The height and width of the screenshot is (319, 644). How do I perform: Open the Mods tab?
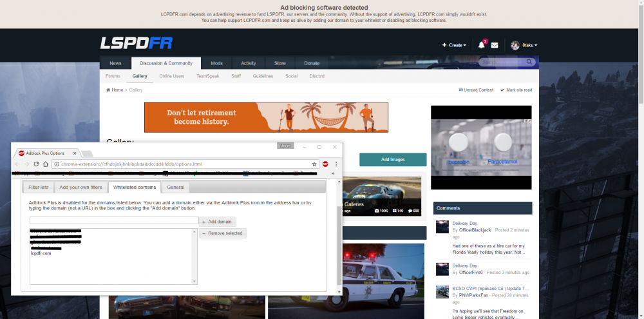[x=217, y=63]
